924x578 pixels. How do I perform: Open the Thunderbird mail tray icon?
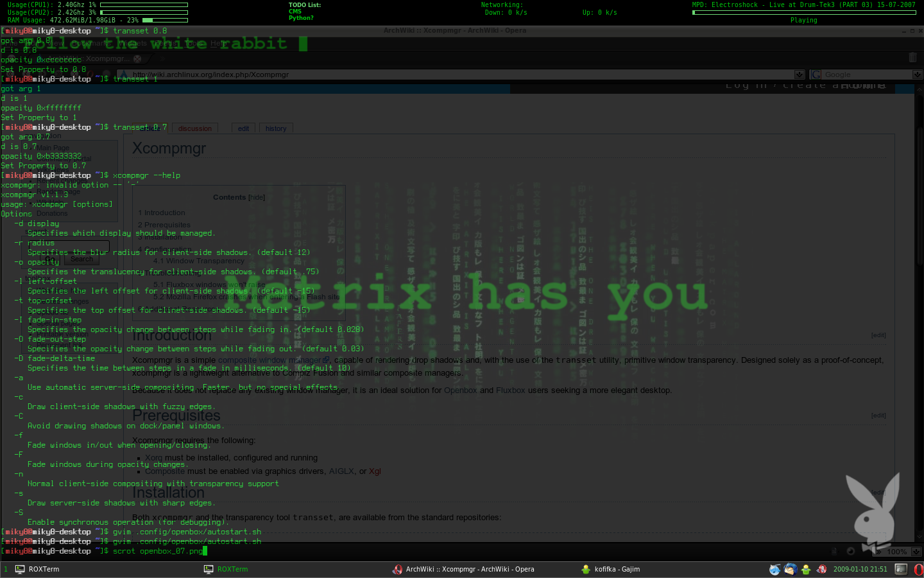point(791,569)
